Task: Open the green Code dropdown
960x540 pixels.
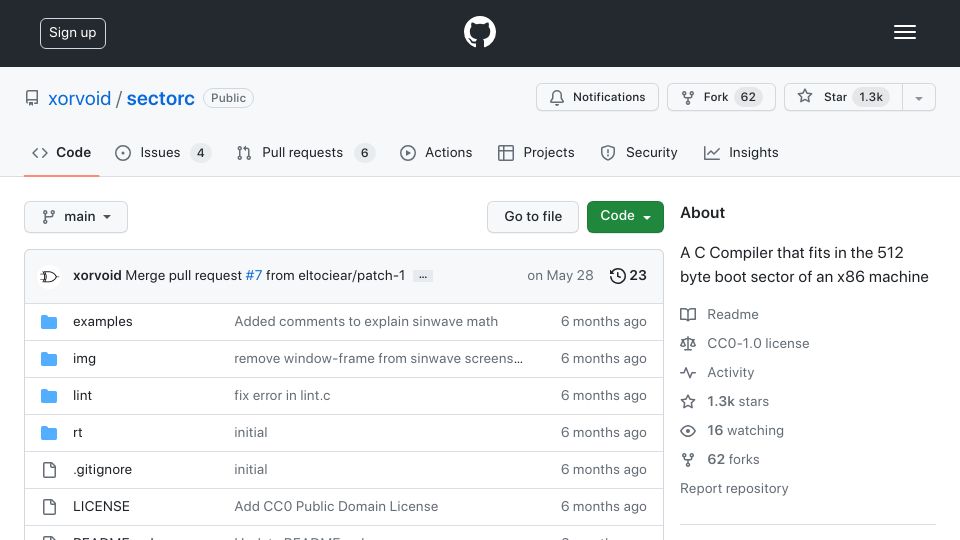Action: pyautogui.click(x=625, y=217)
